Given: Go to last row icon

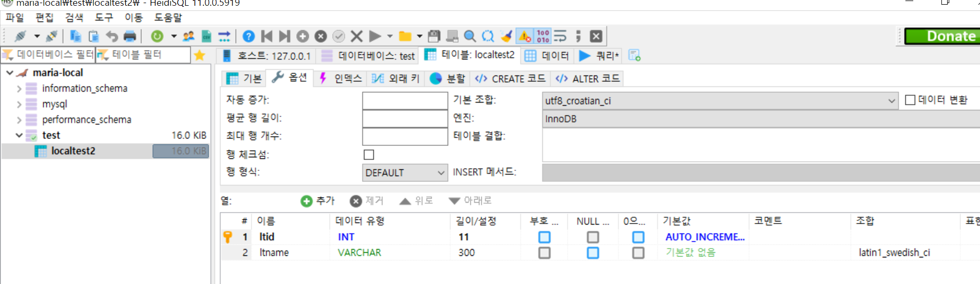Looking at the screenshot, I should (x=284, y=36).
